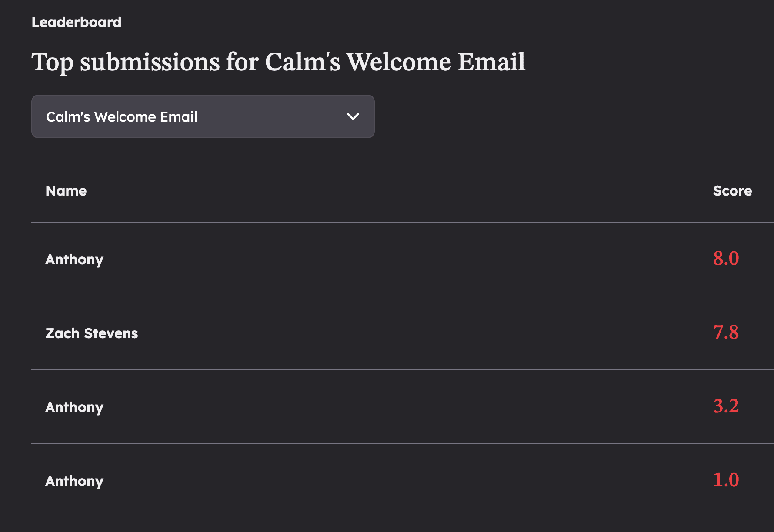Screen dimensions: 774x532
Task: Click the Score column header
Action: point(732,191)
